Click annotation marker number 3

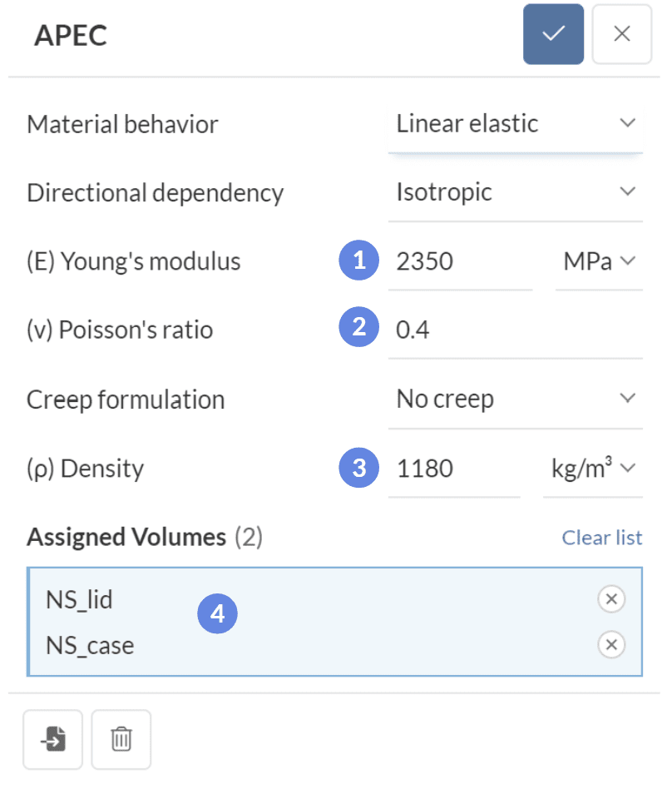click(359, 468)
